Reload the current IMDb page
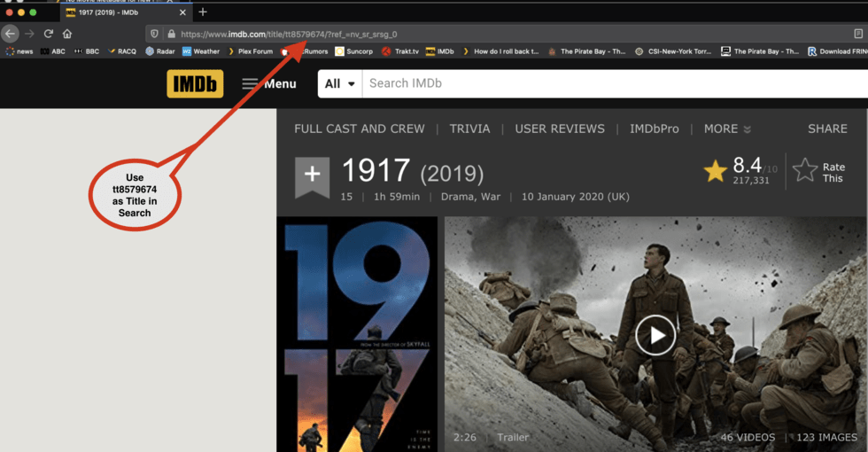The image size is (868, 452). pos(48,34)
